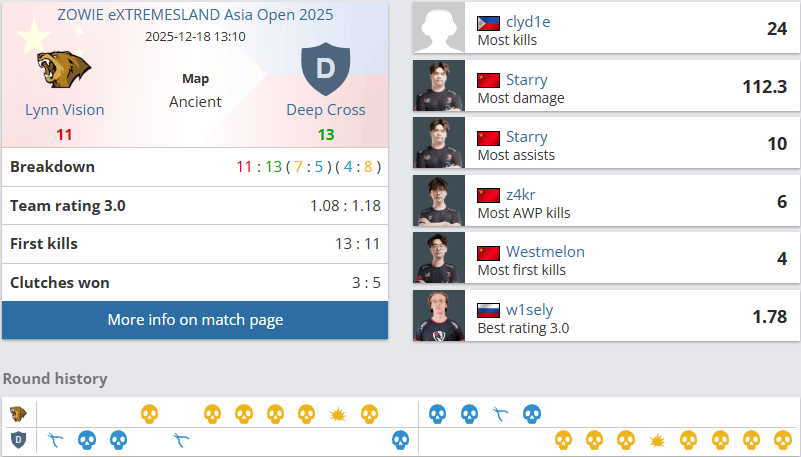Open Starry link in Most damage row
The image size is (801, 457).
(x=527, y=80)
